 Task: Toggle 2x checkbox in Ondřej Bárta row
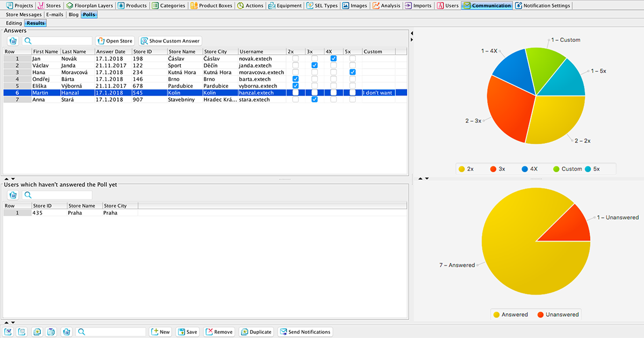coord(295,79)
